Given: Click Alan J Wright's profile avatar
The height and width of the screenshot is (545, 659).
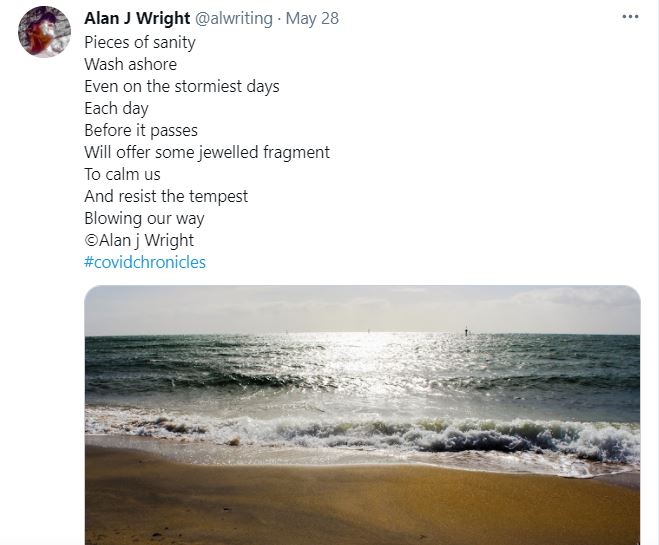Looking at the screenshot, I should 44,32.
